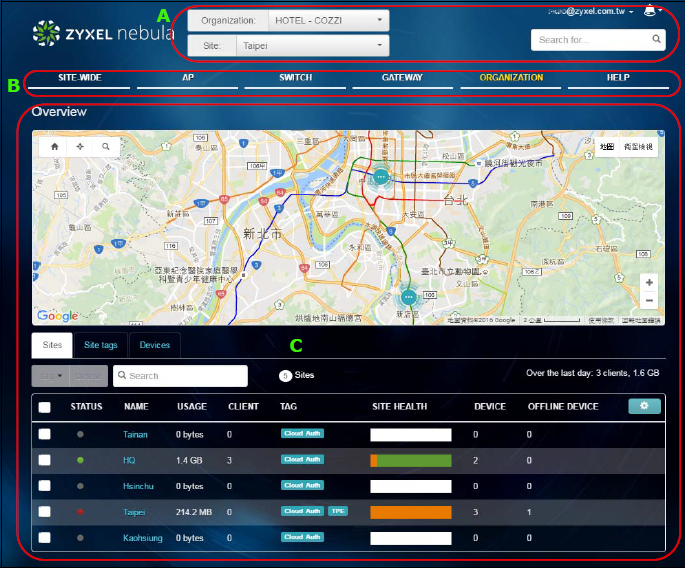Click the HQ green status dot

tap(80, 460)
